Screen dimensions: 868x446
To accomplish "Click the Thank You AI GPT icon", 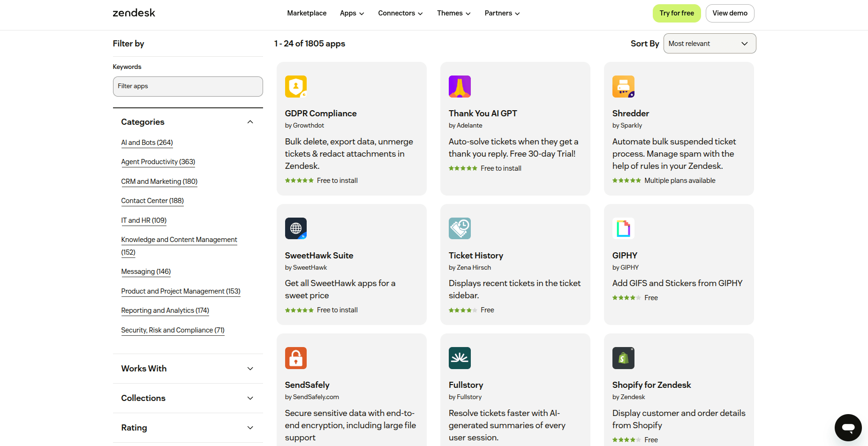I will pyautogui.click(x=460, y=86).
